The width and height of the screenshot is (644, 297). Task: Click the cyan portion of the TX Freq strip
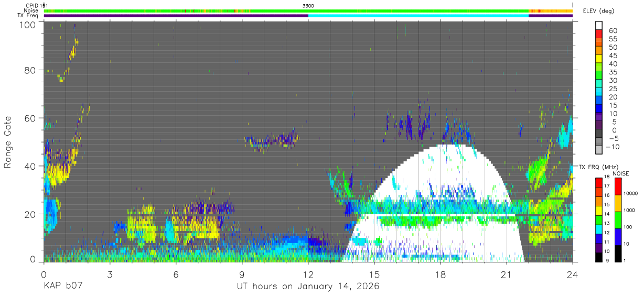click(x=418, y=16)
